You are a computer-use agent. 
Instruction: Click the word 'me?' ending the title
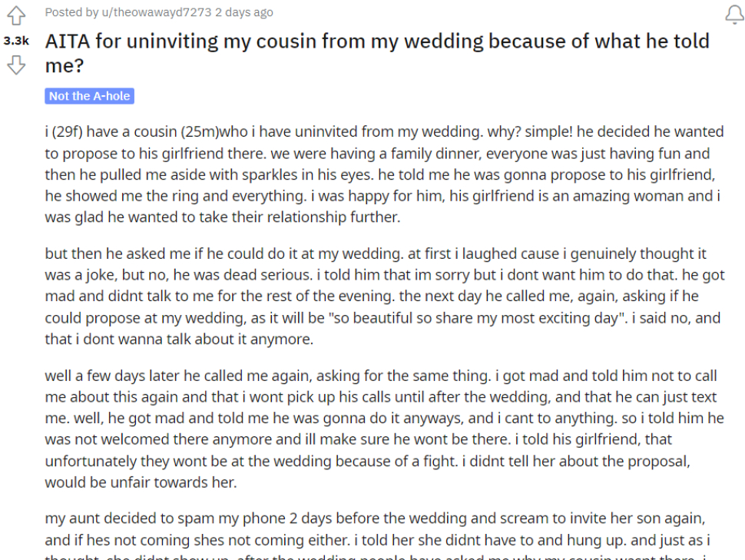pos(65,65)
